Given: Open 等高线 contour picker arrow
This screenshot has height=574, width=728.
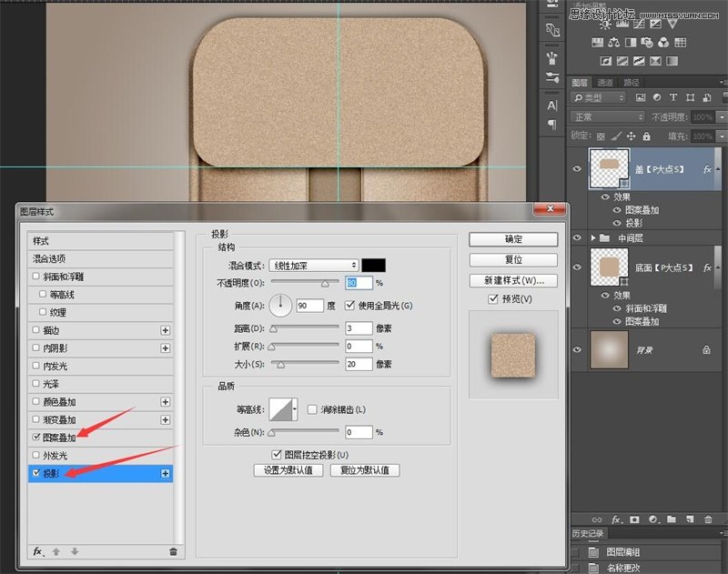Looking at the screenshot, I should point(295,409).
